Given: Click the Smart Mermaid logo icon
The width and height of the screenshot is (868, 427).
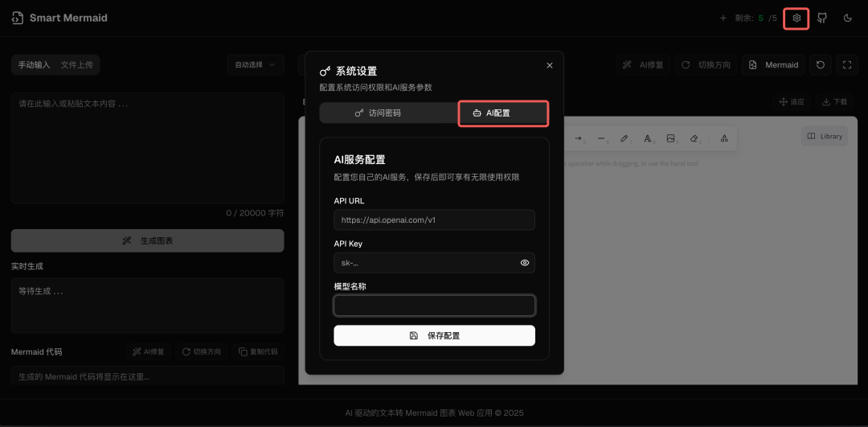Looking at the screenshot, I should 18,18.
